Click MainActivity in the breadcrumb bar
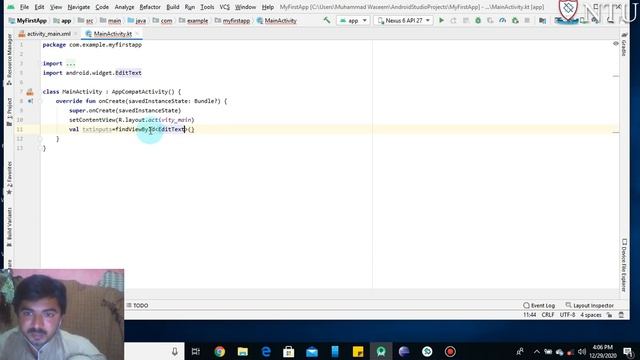The height and width of the screenshot is (360, 640). point(276,20)
